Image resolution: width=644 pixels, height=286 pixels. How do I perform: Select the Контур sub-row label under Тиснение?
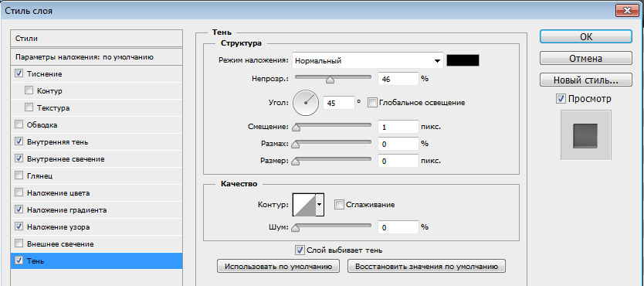click(x=49, y=91)
